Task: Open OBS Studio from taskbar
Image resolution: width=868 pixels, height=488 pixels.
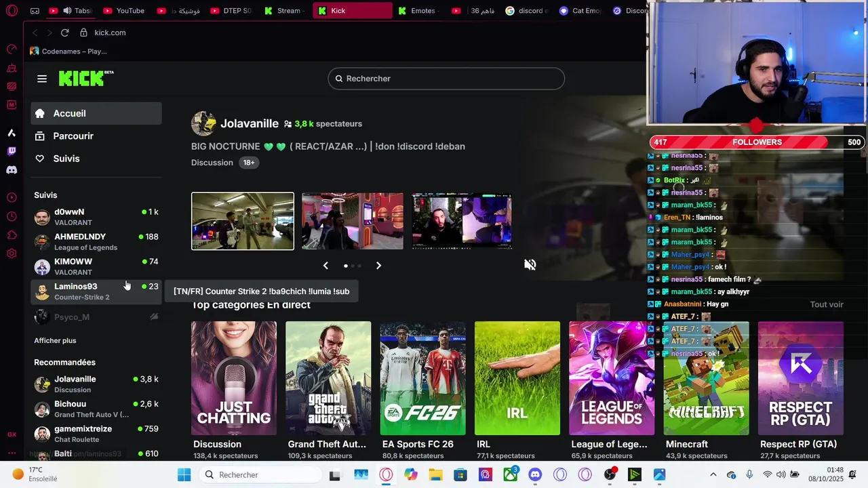Action: [610, 474]
